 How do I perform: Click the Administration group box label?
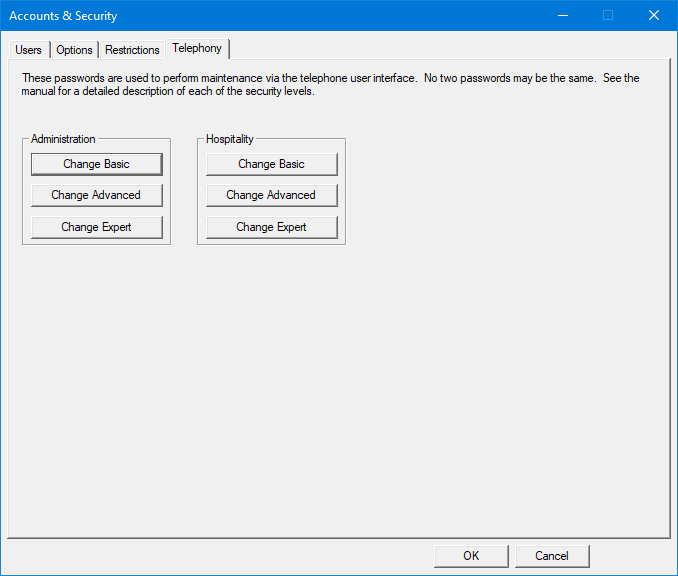[x=63, y=139]
